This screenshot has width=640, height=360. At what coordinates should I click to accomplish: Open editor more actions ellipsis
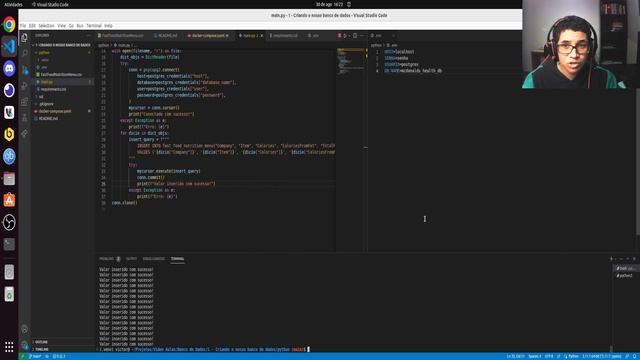click(x=362, y=36)
